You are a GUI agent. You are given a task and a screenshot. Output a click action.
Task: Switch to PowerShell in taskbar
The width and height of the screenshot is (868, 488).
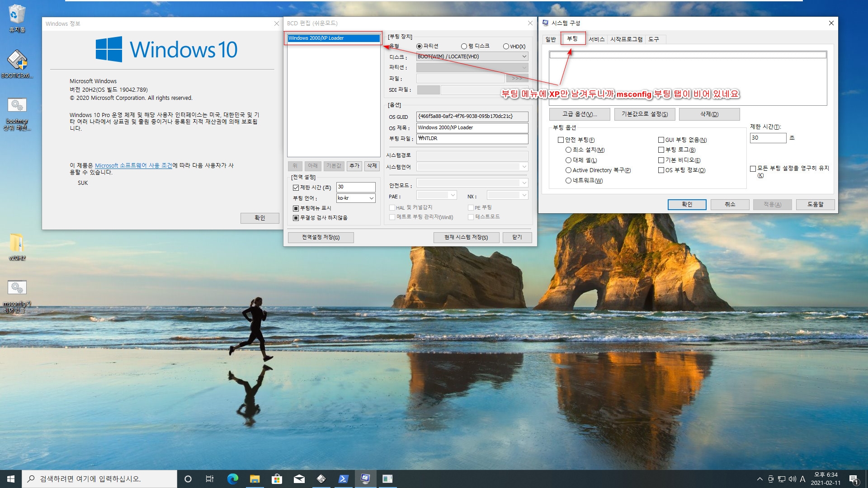click(x=343, y=479)
